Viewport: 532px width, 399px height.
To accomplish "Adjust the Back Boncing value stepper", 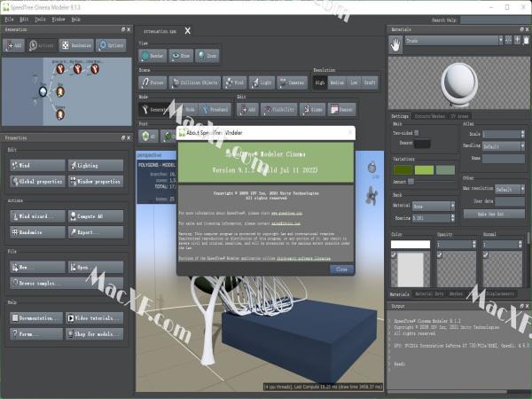I will tap(452, 218).
